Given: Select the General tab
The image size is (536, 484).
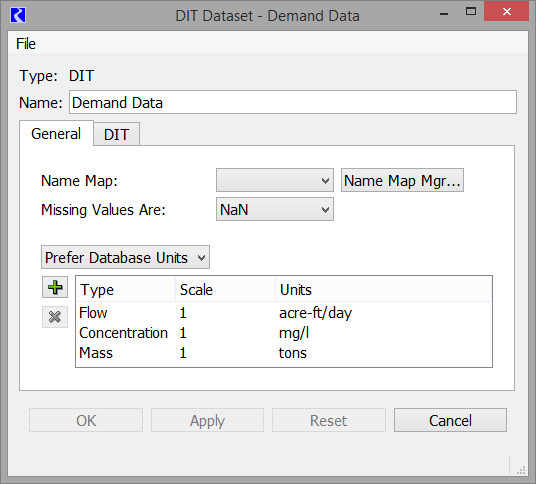Looking at the screenshot, I should pyautogui.click(x=56, y=133).
